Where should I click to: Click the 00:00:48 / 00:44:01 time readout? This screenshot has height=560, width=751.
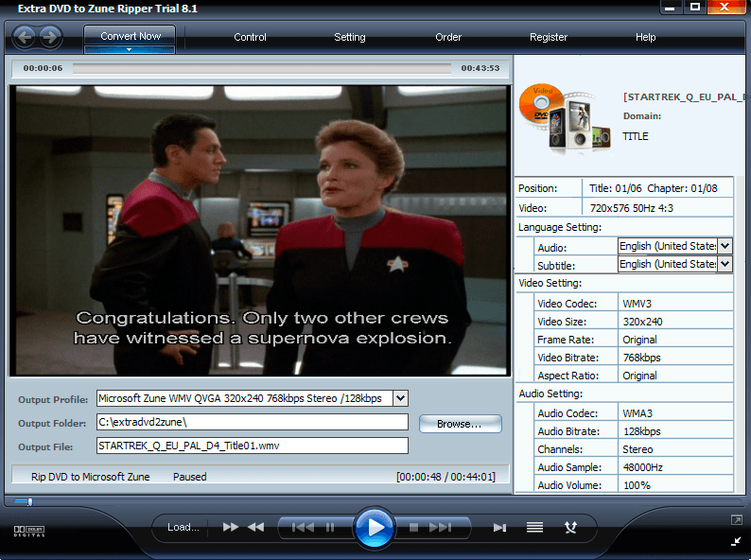445,477
